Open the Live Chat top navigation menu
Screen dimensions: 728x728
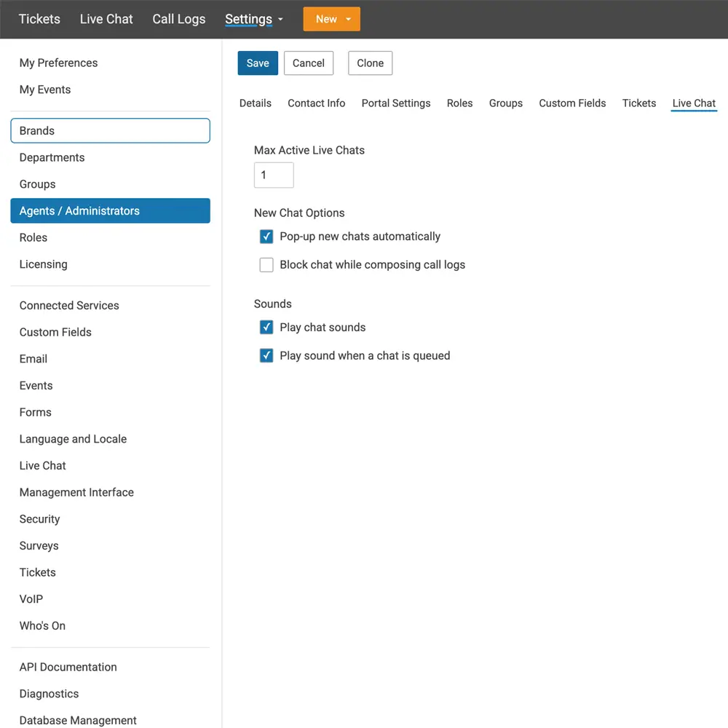click(x=106, y=19)
